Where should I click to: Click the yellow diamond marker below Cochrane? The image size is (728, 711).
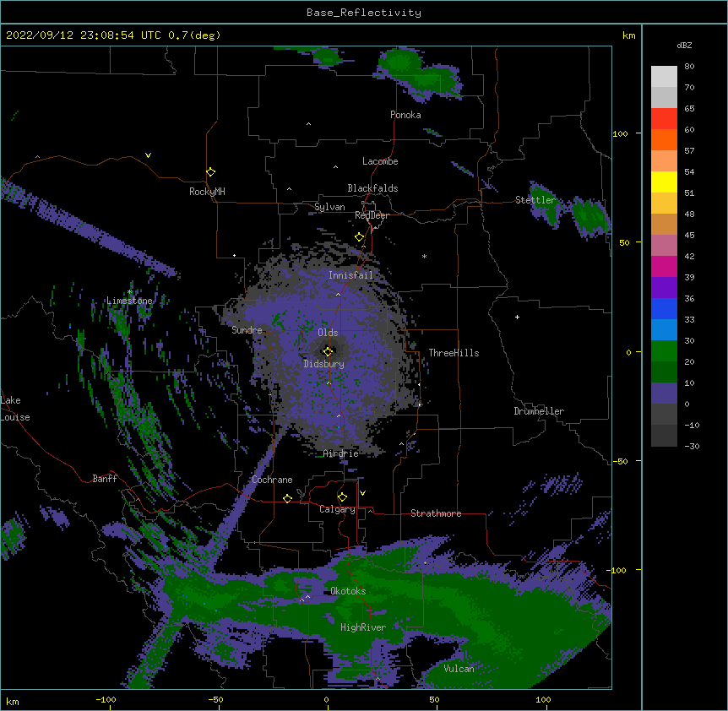tap(287, 498)
